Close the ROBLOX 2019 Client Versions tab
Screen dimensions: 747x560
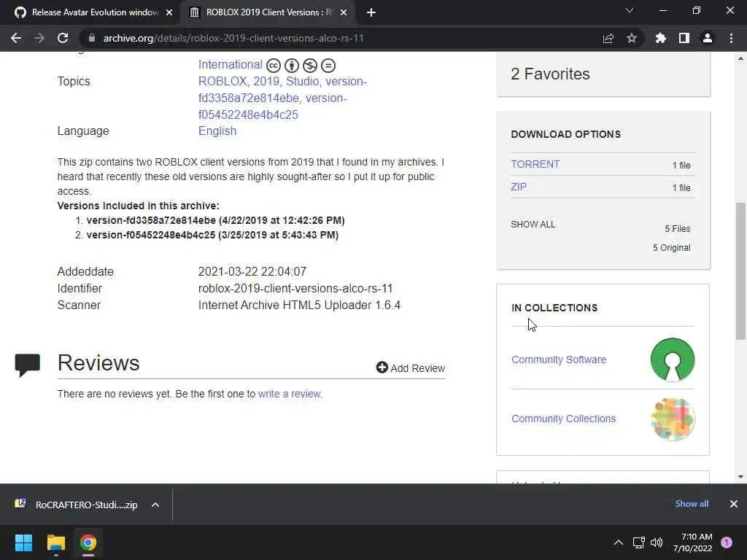tap(344, 12)
